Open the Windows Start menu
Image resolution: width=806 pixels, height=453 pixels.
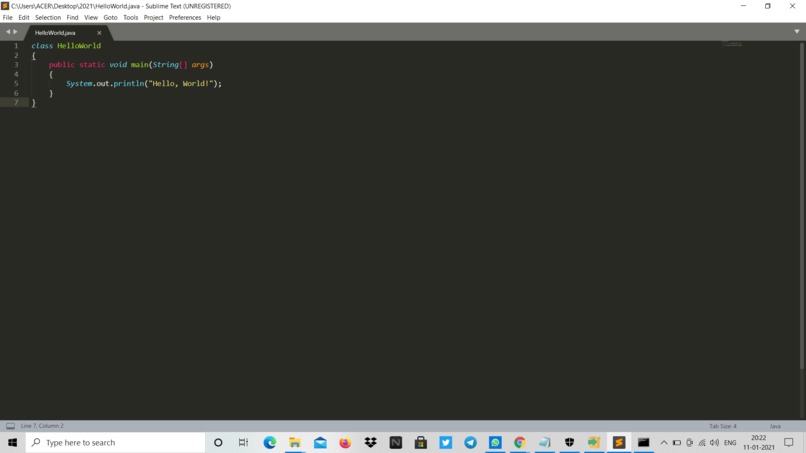click(x=12, y=442)
